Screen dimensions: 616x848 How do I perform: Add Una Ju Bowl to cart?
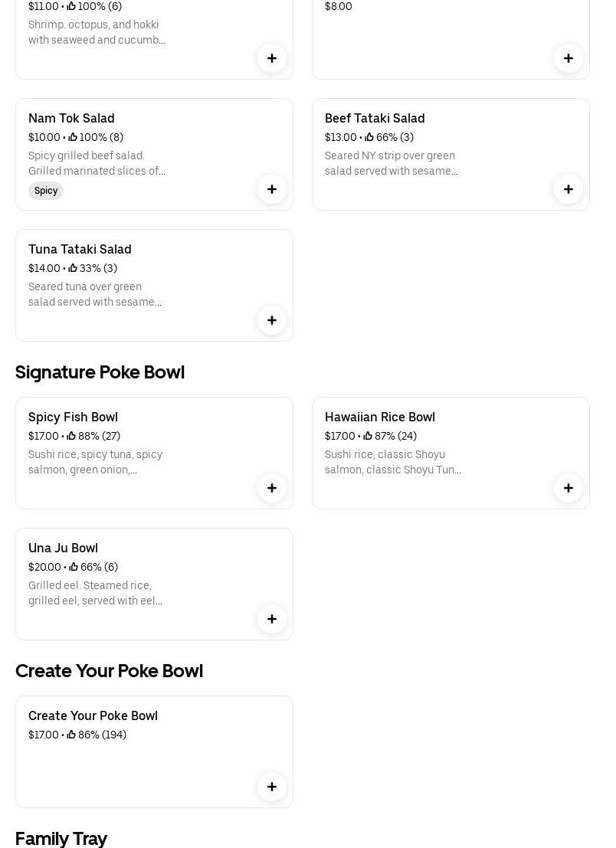coord(272,619)
